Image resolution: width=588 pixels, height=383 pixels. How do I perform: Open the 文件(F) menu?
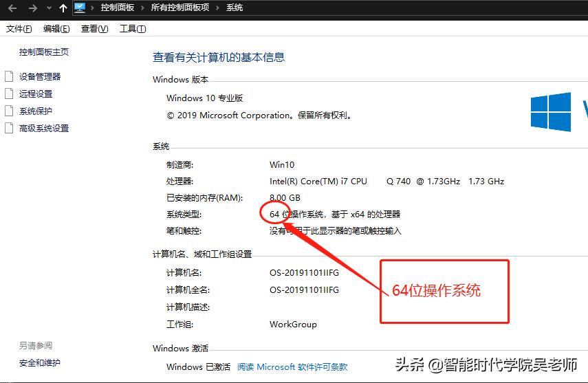[x=19, y=29]
